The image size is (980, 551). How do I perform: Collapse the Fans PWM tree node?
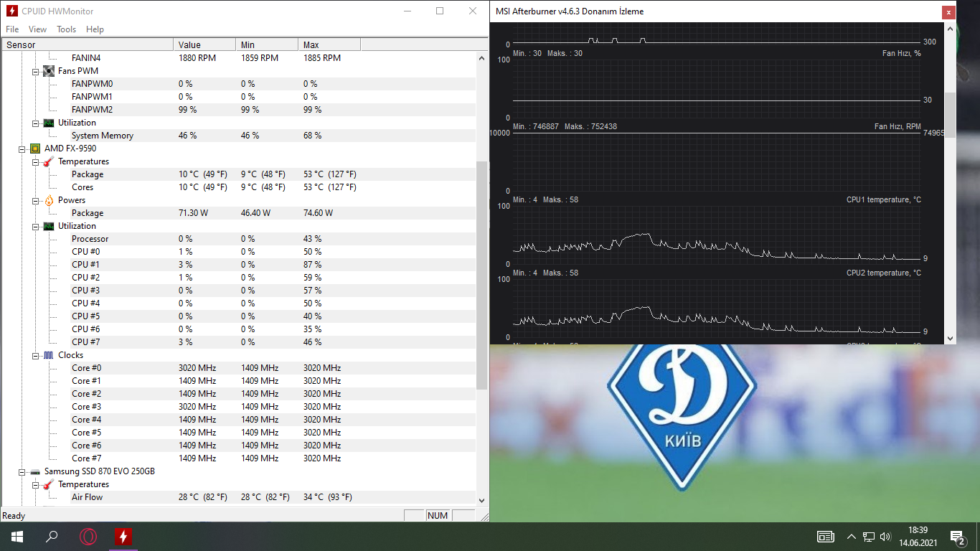point(35,71)
